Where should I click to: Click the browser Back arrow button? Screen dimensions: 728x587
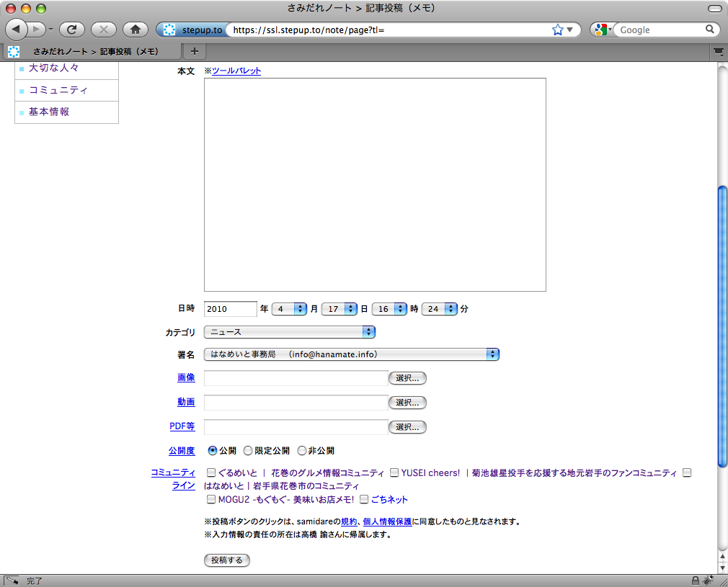pyautogui.click(x=18, y=30)
